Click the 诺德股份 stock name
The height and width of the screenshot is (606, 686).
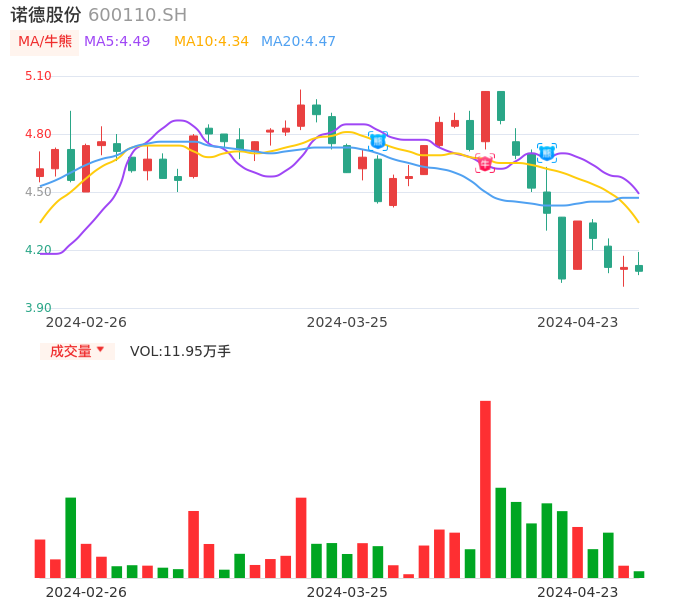[x=46, y=15]
